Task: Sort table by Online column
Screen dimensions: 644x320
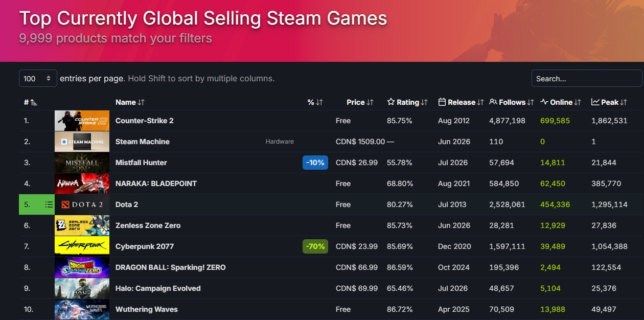Action: click(x=561, y=102)
